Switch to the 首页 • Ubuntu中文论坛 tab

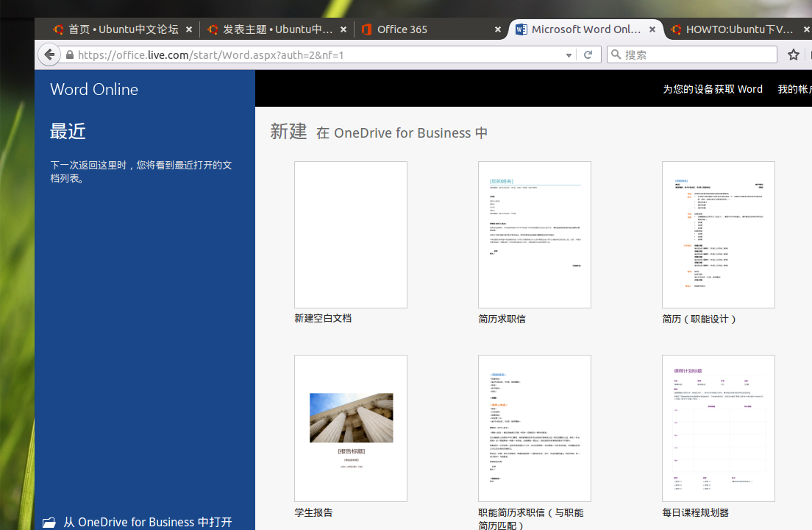pos(124,29)
